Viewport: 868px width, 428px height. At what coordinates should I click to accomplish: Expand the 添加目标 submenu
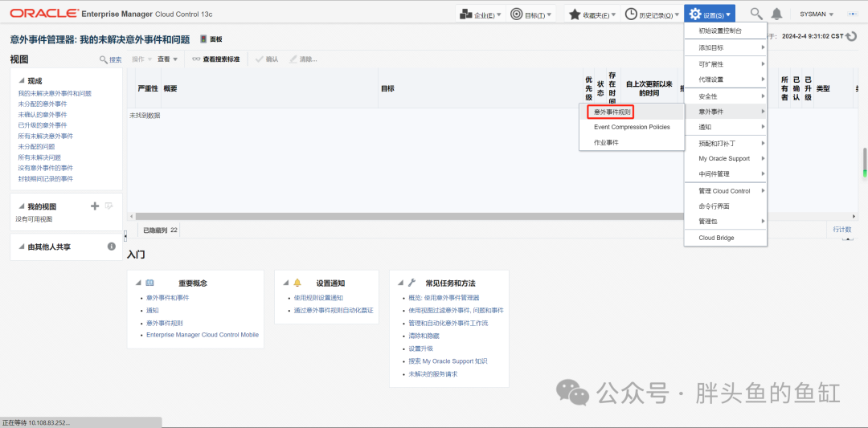[726, 48]
